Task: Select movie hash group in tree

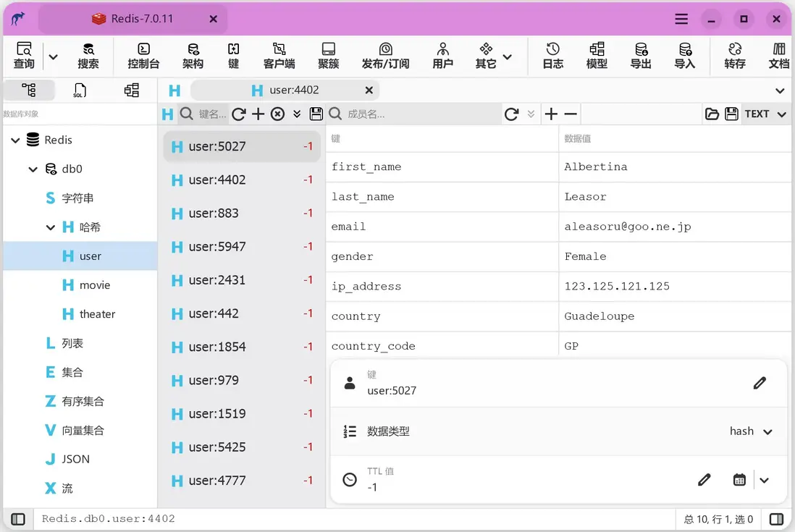Action: tap(86, 285)
